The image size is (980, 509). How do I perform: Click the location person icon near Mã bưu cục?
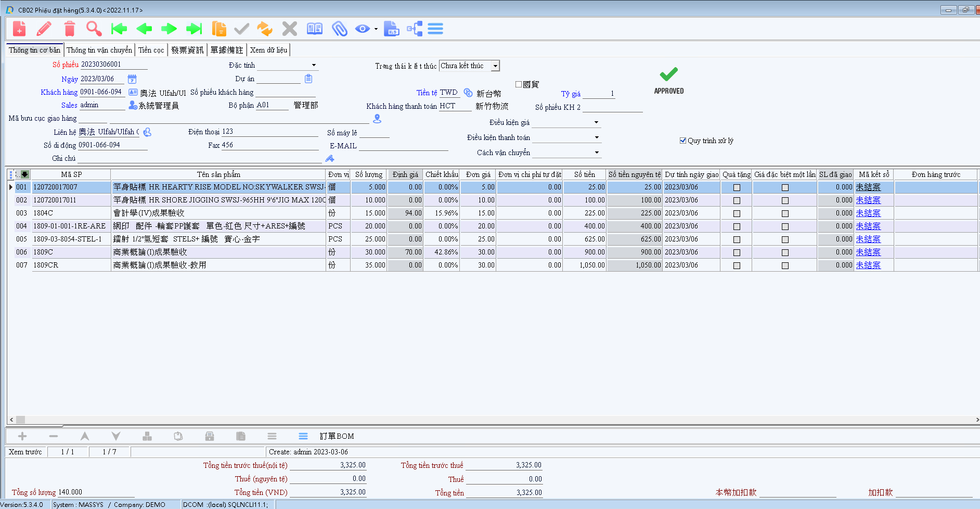pos(377,119)
